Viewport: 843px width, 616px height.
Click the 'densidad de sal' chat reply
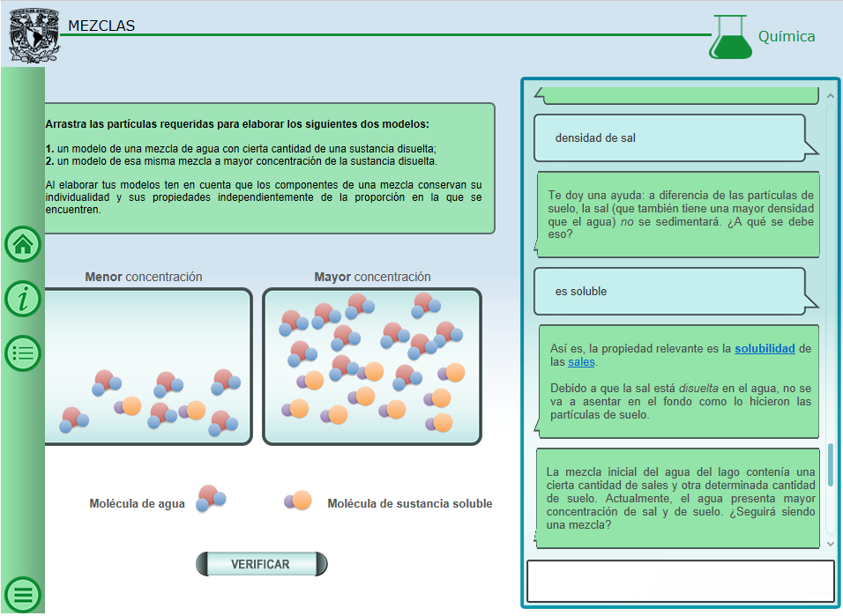pos(675,138)
